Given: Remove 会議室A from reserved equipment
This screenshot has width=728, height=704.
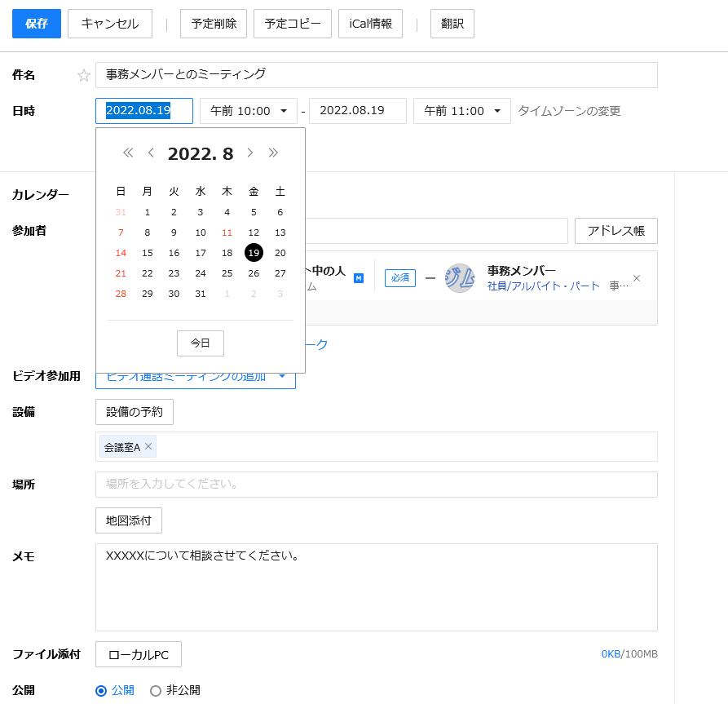Looking at the screenshot, I should [x=148, y=446].
